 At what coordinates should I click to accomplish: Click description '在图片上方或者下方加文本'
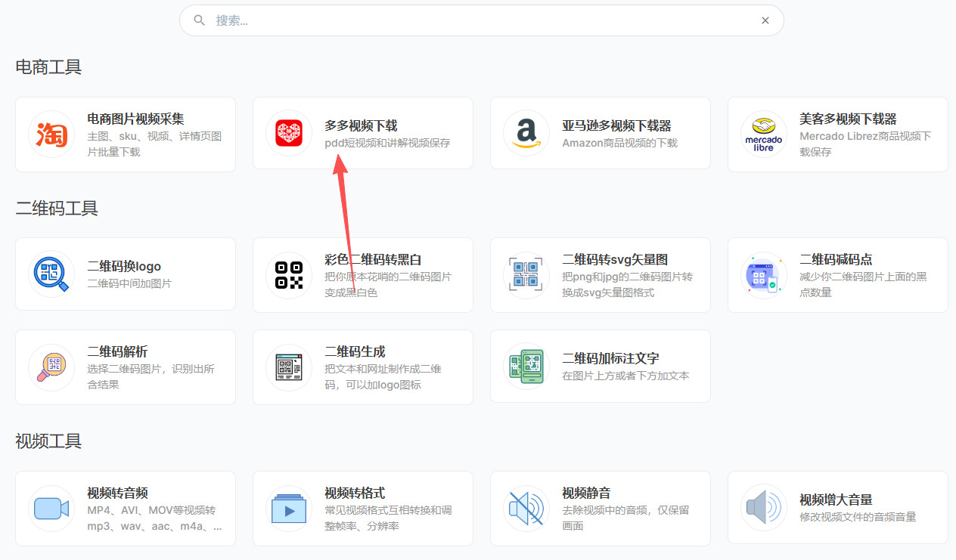click(x=626, y=376)
